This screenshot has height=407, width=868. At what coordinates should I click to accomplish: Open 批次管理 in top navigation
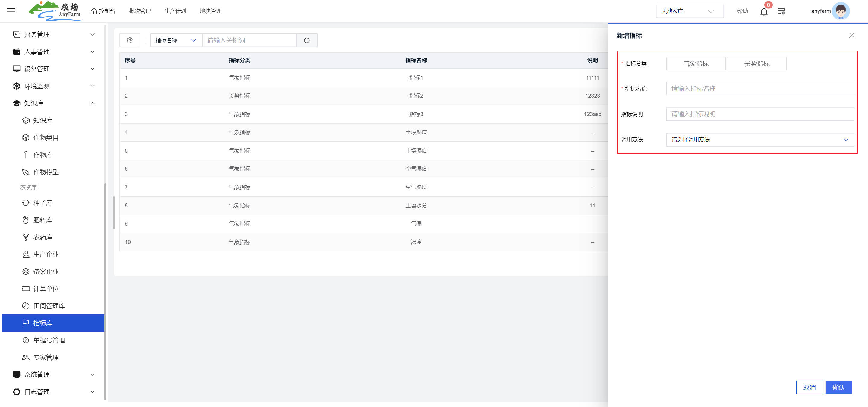click(140, 11)
